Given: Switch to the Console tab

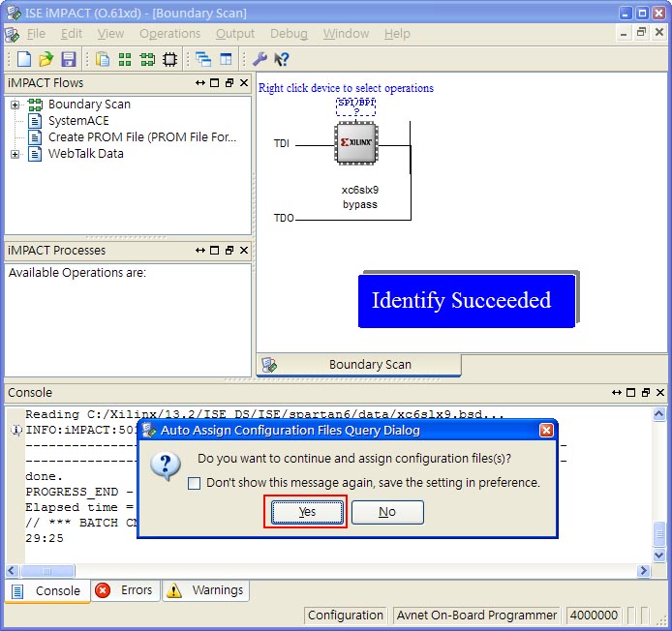Looking at the screenshot, I should pos(47,590).
